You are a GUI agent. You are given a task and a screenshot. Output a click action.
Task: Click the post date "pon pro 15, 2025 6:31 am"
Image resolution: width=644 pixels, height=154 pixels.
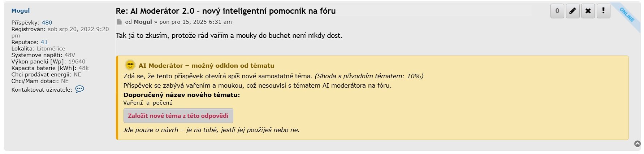point(195,22)
